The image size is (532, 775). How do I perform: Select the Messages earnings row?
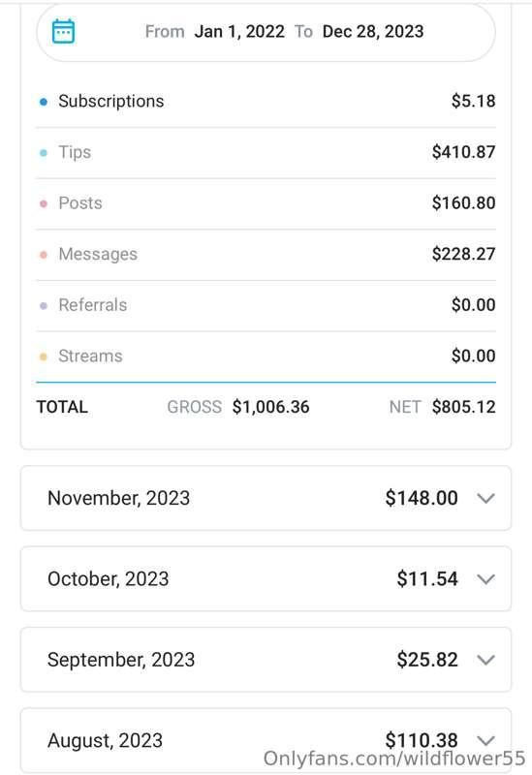[x=266, y=255]
